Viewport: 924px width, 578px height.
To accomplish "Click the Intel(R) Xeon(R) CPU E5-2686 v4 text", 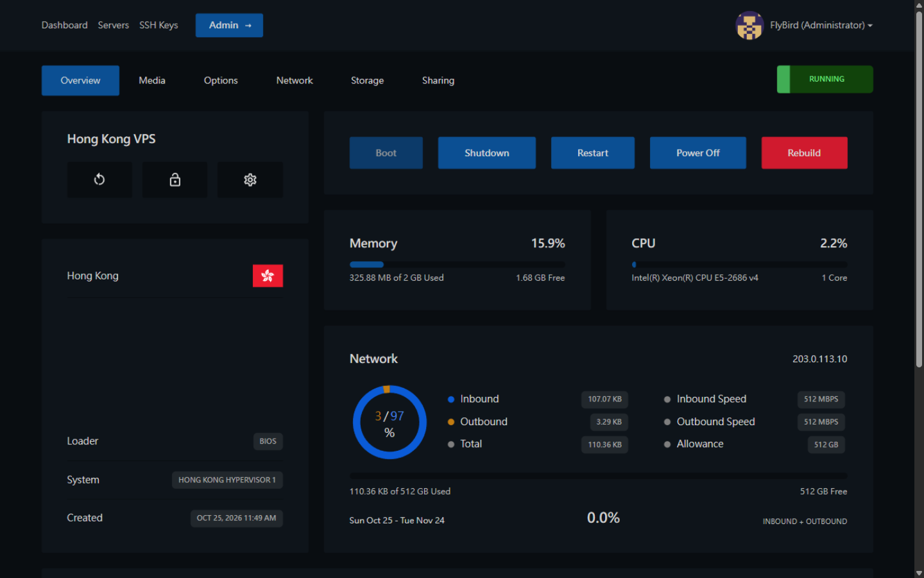I will tap(695, 278).
